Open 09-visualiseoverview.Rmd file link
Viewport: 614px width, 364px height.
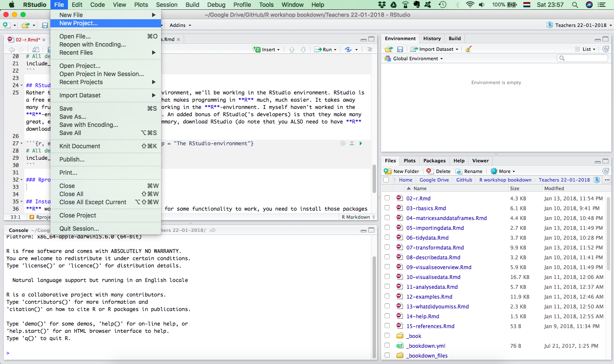tap(439, 267)
